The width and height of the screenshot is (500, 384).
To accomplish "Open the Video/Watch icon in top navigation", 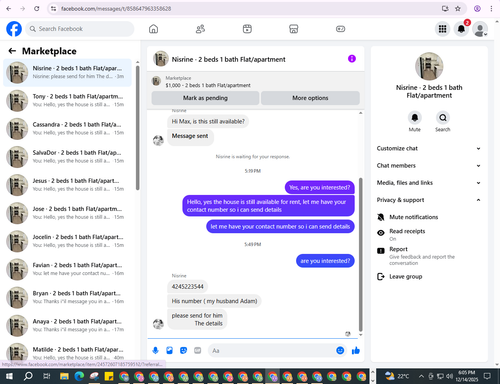I will 247,29.
